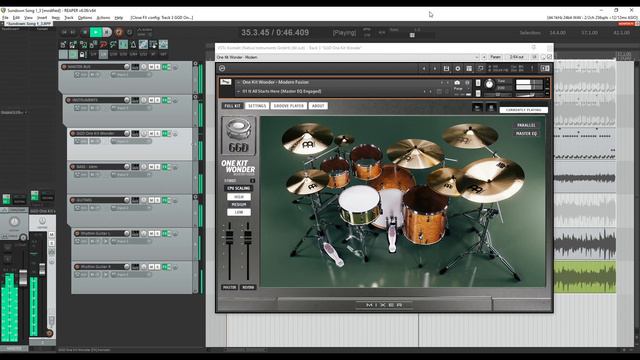Screen dimensions: 640x360
Task: Open the Actions menu
Action: point(103,18)
